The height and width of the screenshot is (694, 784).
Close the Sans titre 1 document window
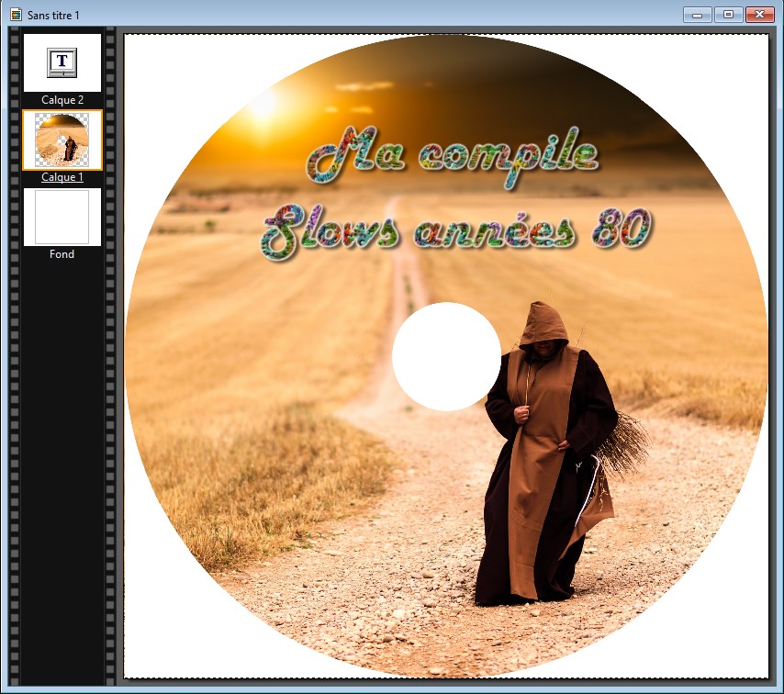pyautogui.click(x=759, y=15)
